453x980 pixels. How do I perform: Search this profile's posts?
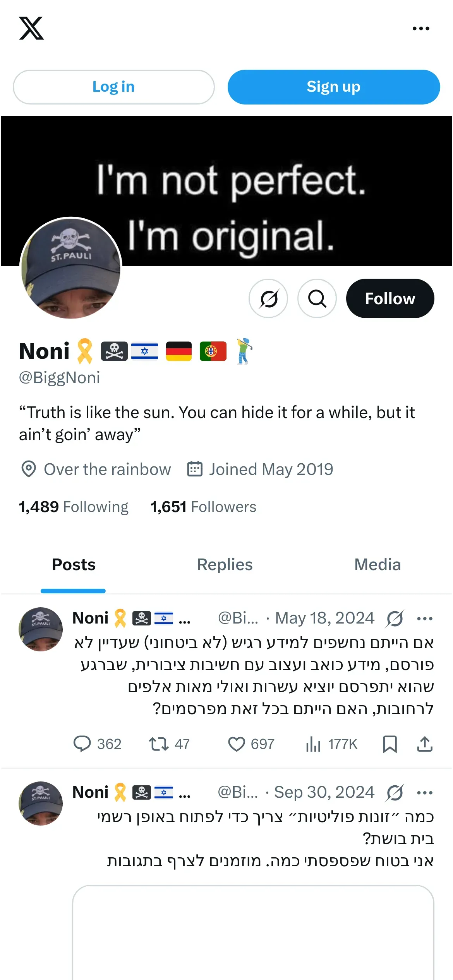(317, 298)
